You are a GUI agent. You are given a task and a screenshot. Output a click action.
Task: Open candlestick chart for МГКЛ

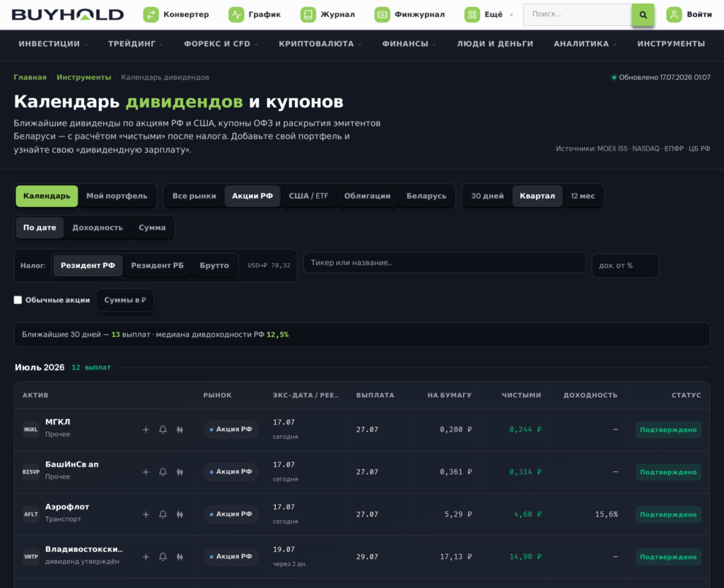click(180, 430)
